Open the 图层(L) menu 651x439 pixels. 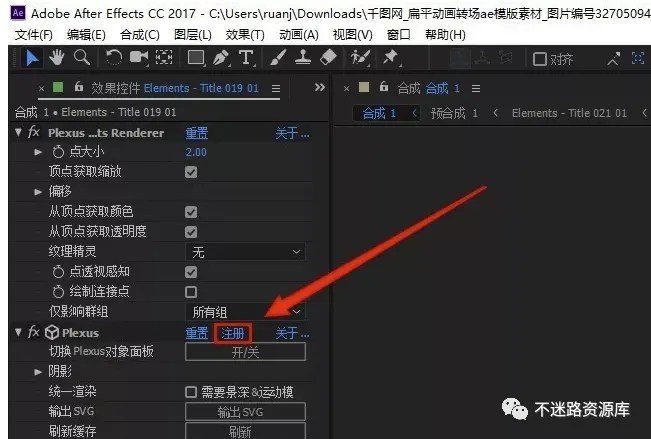pos(193,35)
